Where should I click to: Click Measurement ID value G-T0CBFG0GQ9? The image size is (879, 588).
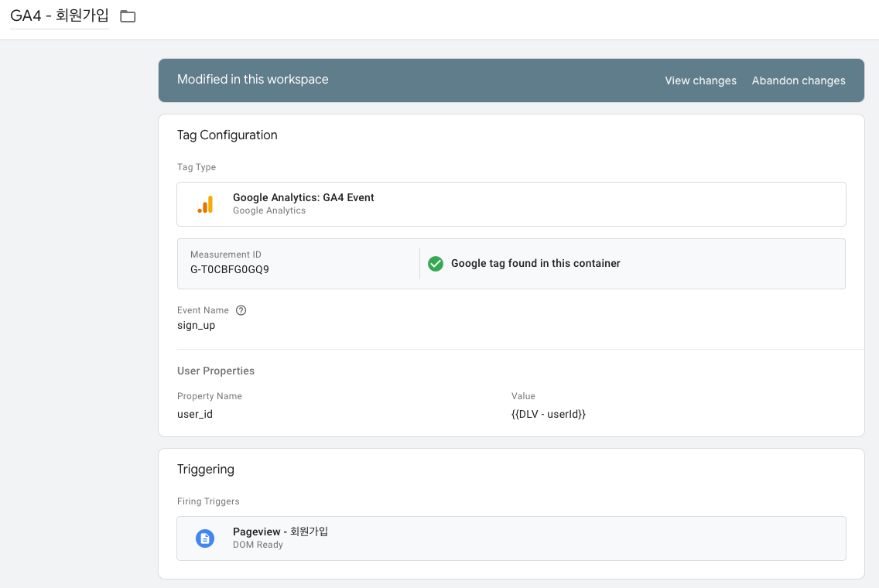click(230, 269)
